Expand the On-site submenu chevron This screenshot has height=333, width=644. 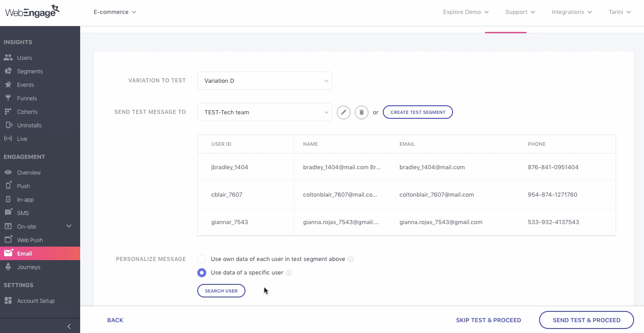[69, 226]
